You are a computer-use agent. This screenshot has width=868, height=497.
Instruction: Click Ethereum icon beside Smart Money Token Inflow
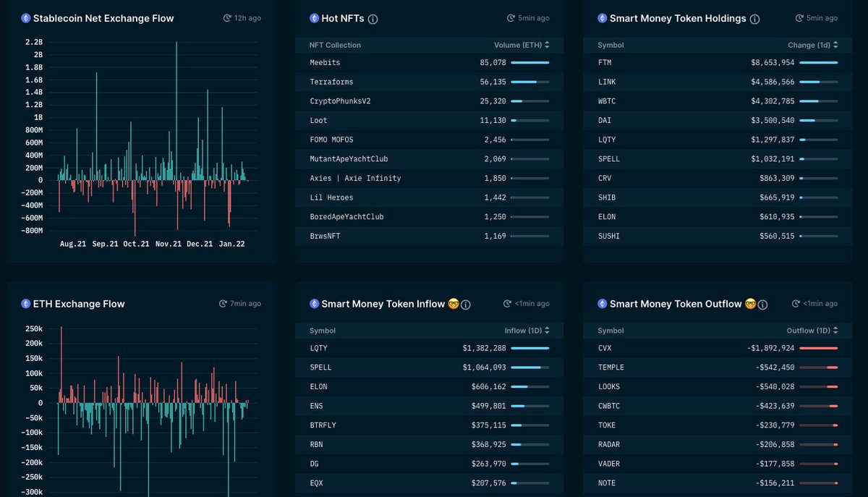pyautogui.click(x=314, y=304)
